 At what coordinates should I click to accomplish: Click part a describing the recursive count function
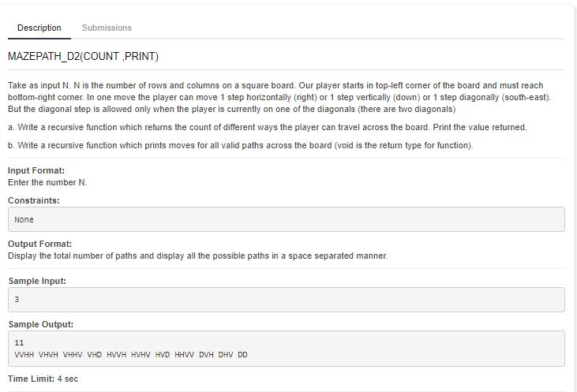coord(268,127)
